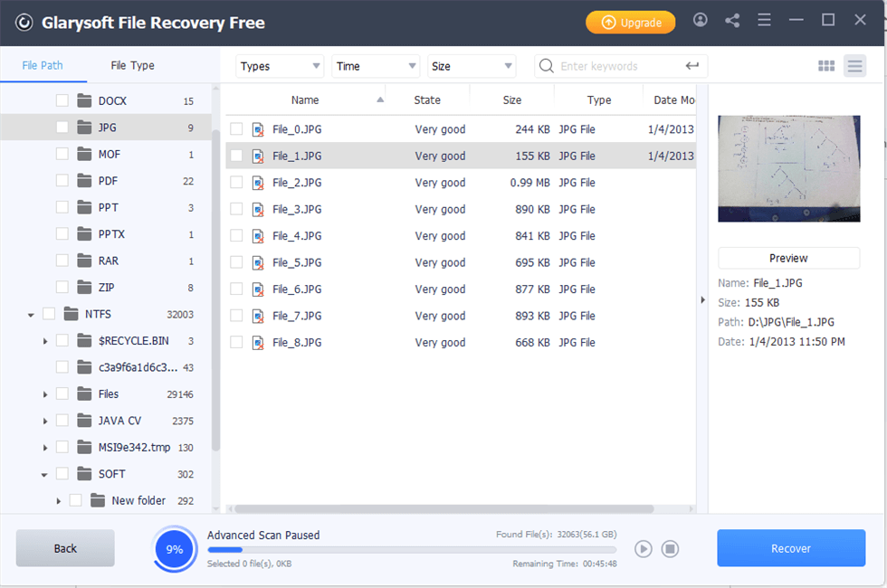Expand the Files tree node
Screen dimensions: 887x588
click(45, 394)
